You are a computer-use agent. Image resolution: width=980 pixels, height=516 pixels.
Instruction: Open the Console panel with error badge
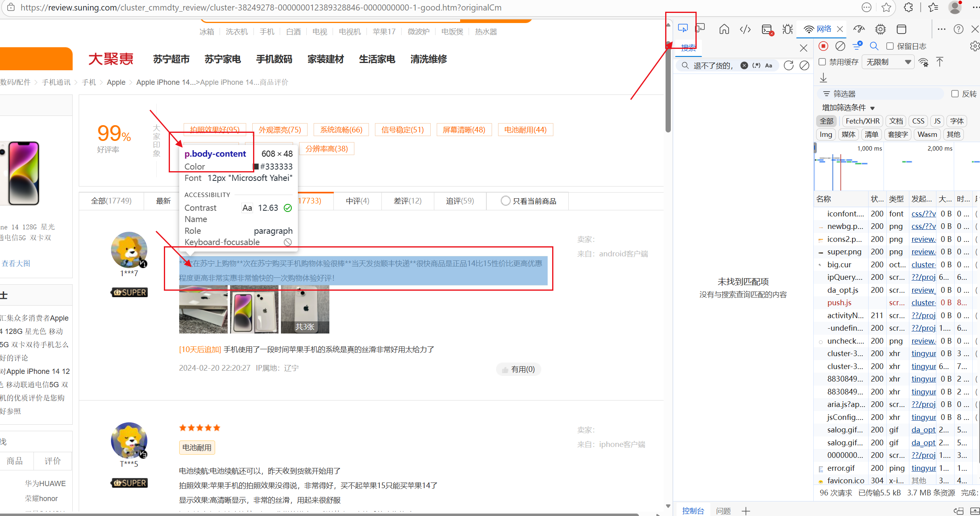coord(767,29)
